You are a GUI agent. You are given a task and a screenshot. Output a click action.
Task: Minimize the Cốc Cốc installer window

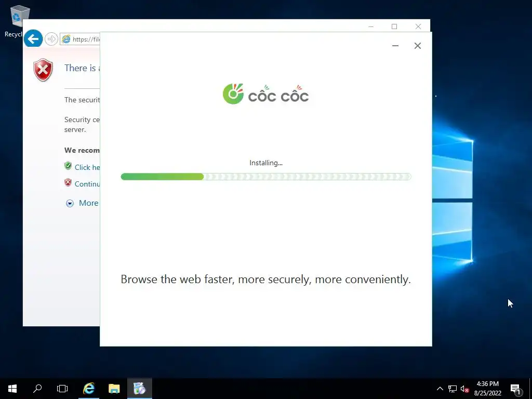coord(395,46)
